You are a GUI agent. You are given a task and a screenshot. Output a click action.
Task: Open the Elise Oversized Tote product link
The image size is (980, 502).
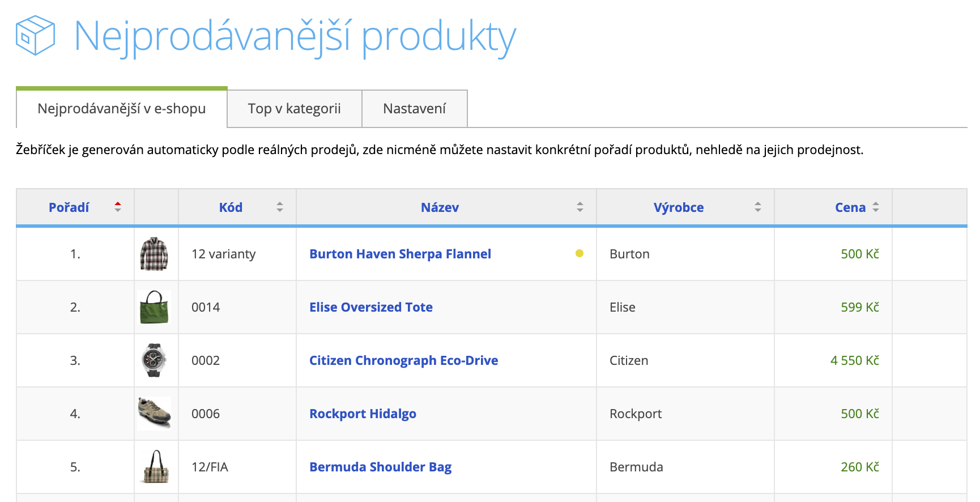(371, 307)
